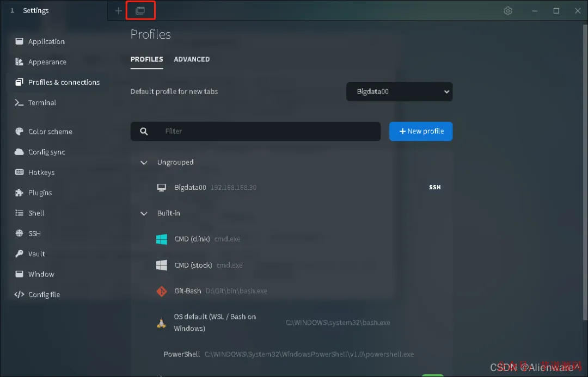Select the Settings tab in tab bar

pyautogui.click(x=53, y=10)
